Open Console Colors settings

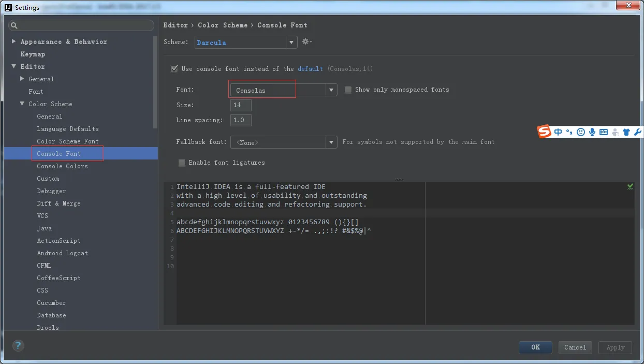click(62, 166)
